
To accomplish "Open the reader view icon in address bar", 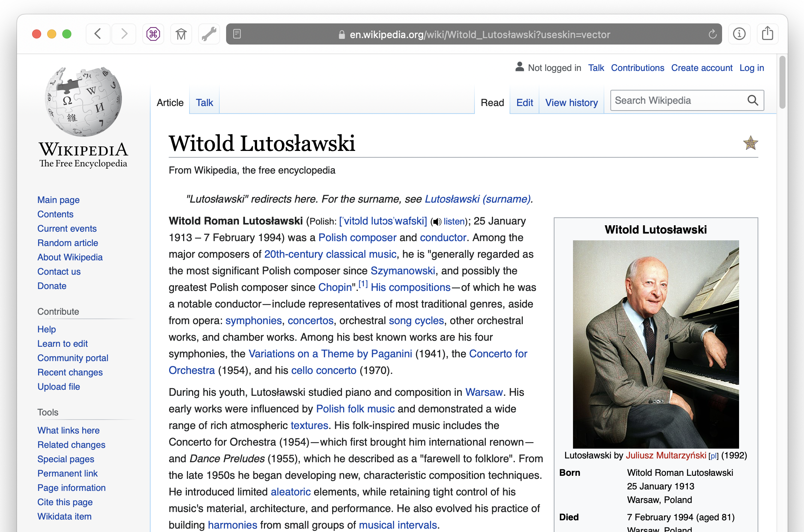I will [237, 34].
